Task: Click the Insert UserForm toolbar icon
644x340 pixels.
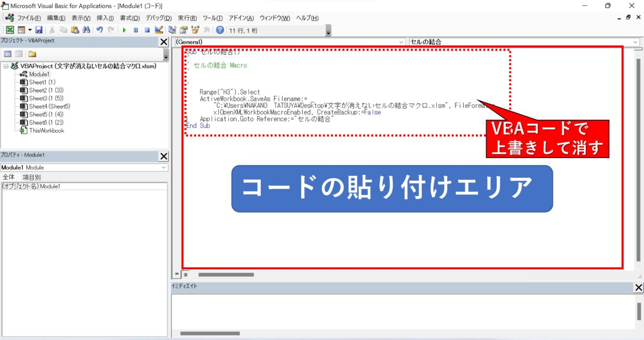Action: (x=21, y=30)
